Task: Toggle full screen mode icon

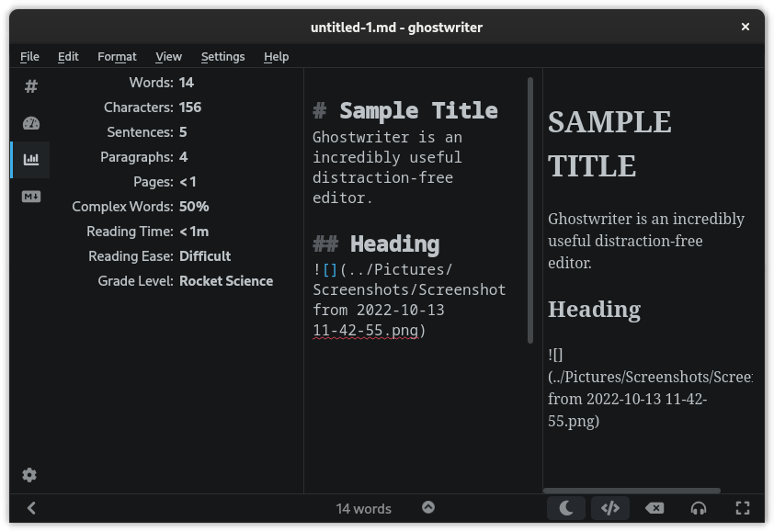Action: (743, 508)
